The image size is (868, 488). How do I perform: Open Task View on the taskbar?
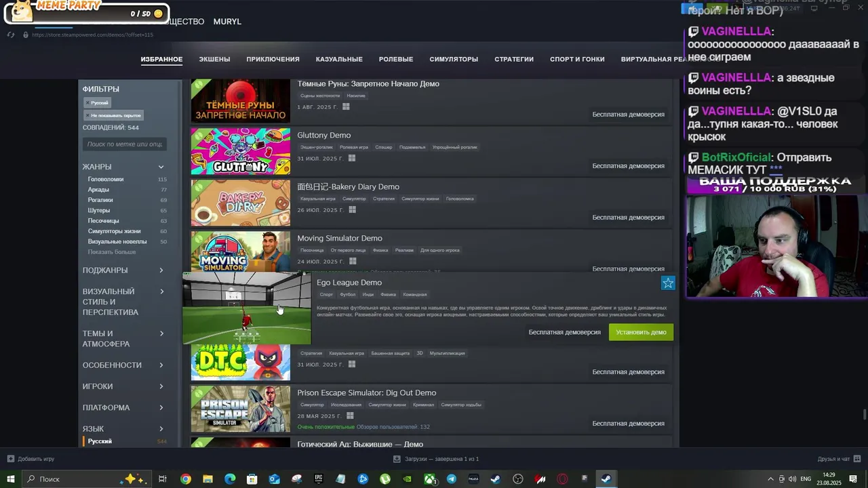click(163, 479)
